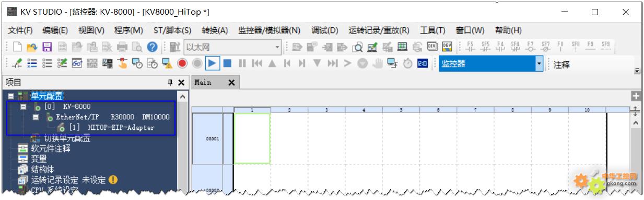Click the first ladder cell in row 00001
The width and height of the screenshot is (644, 200).
click(x=252, y=139)
